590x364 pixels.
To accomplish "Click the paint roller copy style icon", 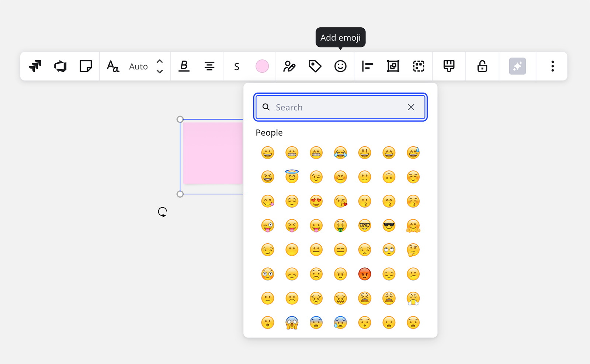I will point(449,66).
